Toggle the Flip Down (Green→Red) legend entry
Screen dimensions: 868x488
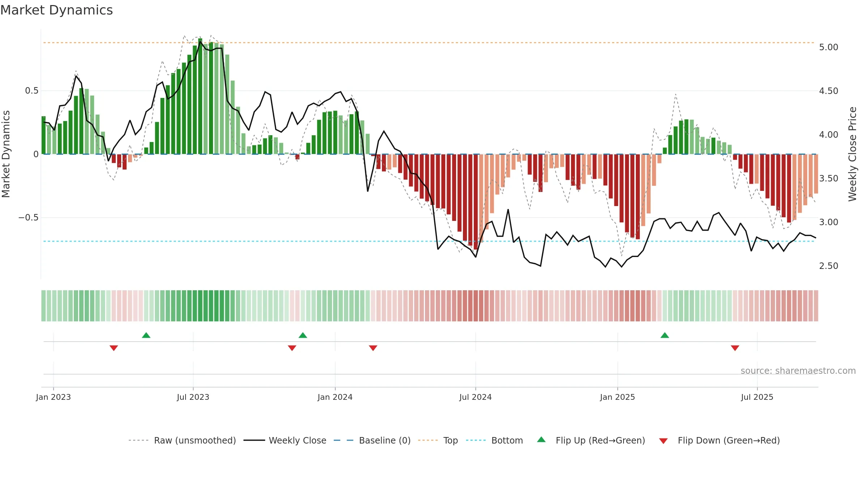point(719,440)
